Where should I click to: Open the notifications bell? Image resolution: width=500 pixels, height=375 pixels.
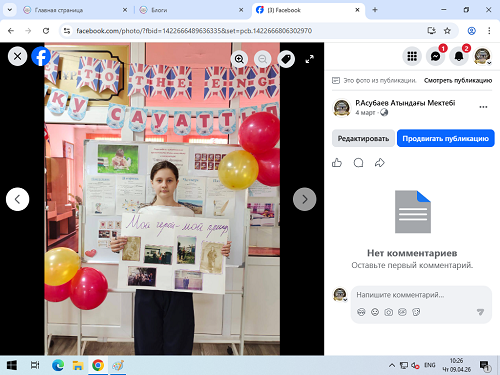[459, 56]
